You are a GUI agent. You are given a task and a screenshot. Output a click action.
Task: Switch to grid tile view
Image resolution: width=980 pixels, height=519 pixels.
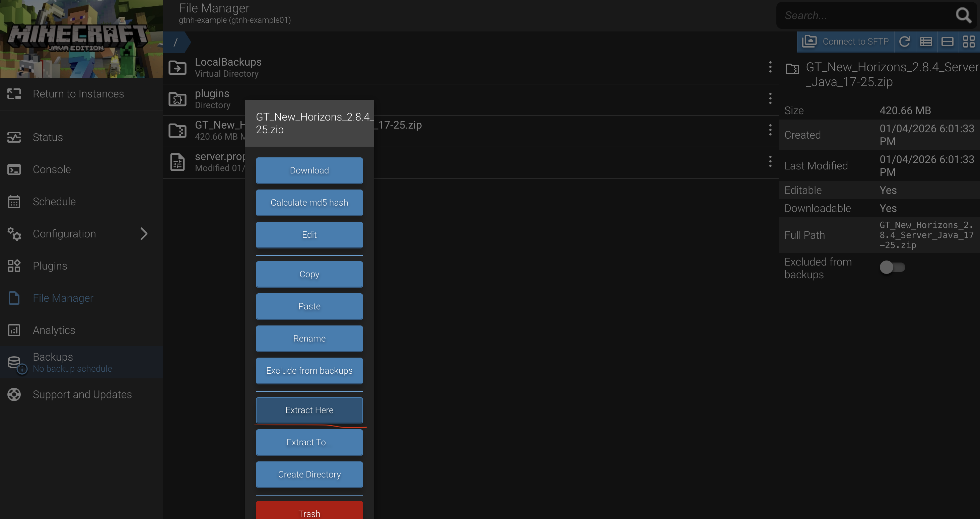tap(969, 41)
